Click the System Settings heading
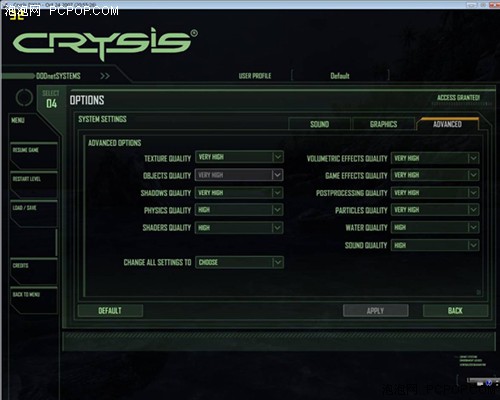 [102, 119]
